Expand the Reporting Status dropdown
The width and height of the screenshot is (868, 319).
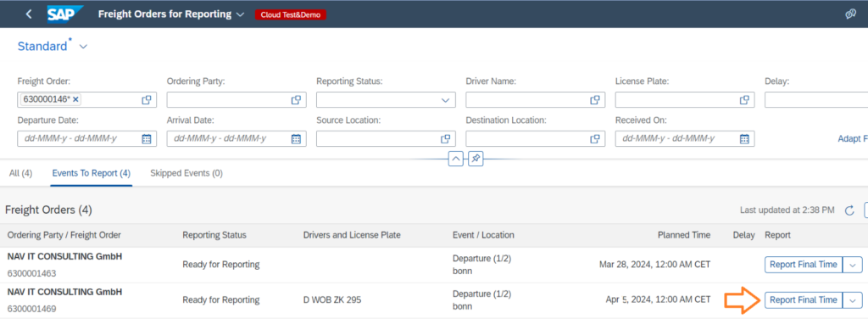445,100
